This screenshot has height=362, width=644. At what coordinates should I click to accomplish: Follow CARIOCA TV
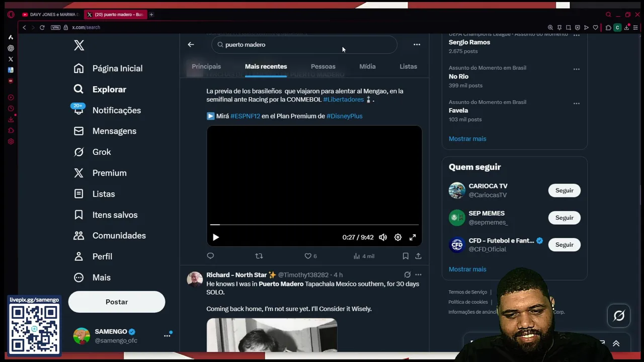tap(564, 191)
